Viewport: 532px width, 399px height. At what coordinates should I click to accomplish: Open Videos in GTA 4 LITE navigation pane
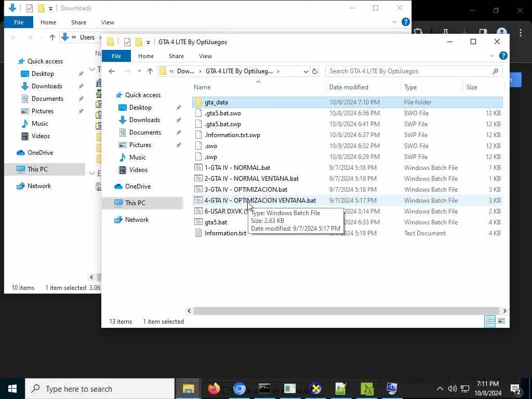pyautogui.click(x=138, y=170)
